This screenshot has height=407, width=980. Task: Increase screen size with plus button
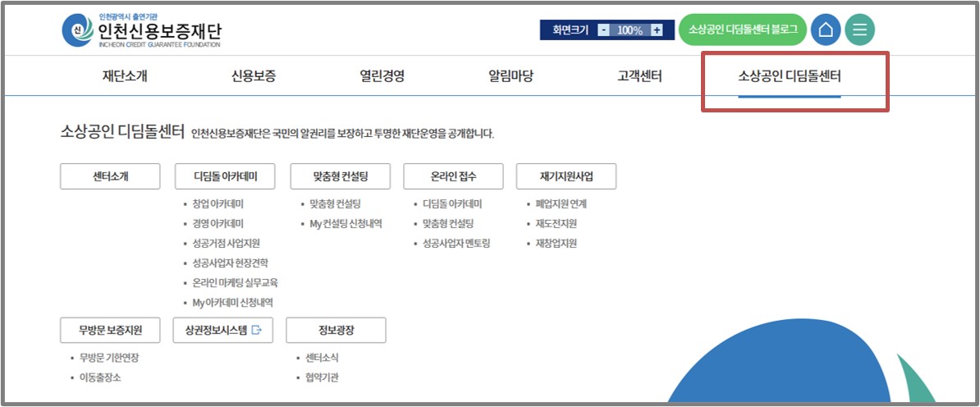[657, 30]
